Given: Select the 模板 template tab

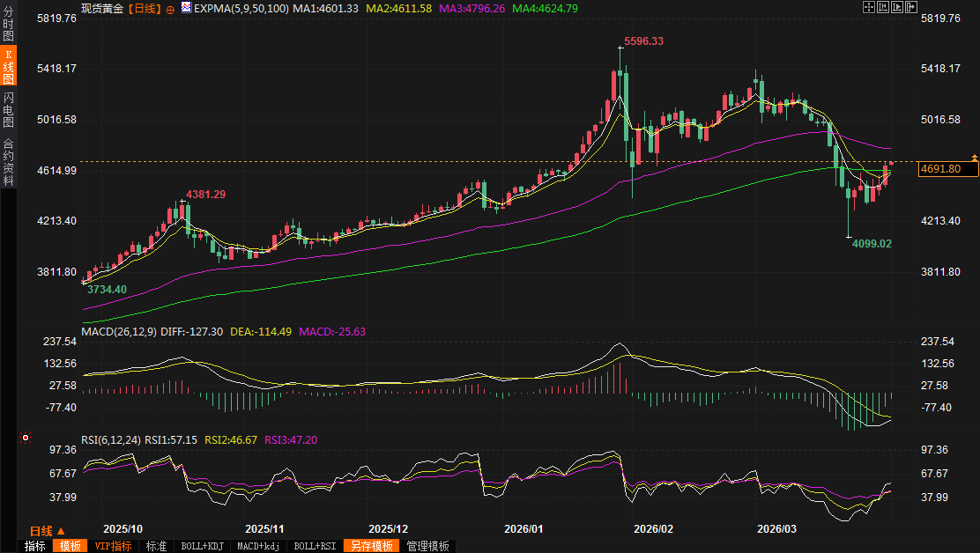Looking at the screenshot, I should click(70, 546).
